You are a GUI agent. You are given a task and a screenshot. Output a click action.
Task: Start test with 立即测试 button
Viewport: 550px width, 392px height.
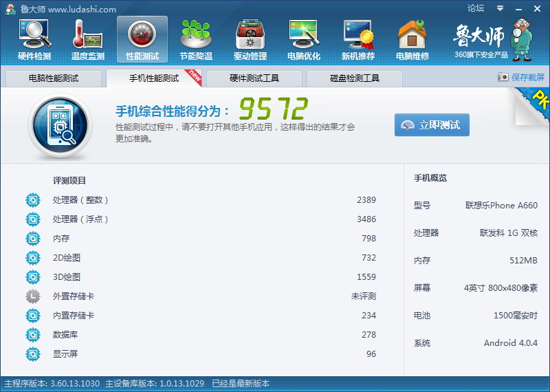click(x=432, y=125)
